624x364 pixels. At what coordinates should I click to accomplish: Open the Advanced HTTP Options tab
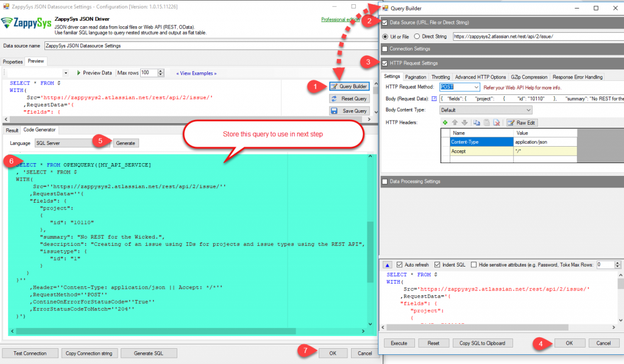(x=480, y=77)
